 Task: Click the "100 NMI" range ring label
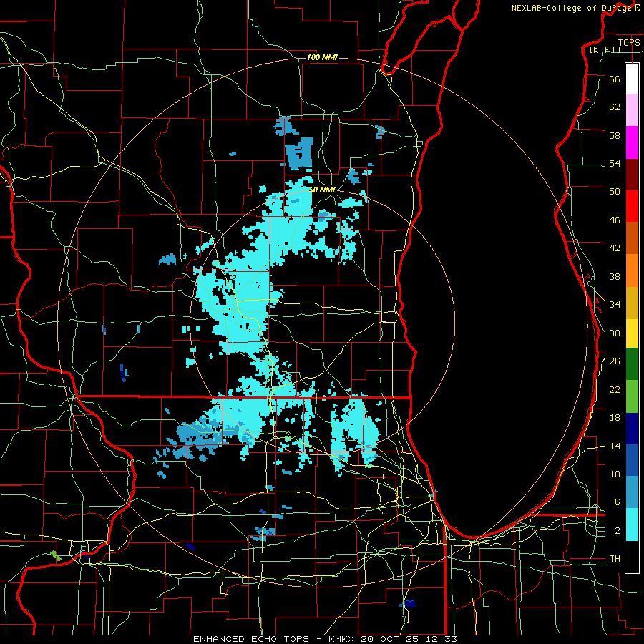(x=322, y=57)
